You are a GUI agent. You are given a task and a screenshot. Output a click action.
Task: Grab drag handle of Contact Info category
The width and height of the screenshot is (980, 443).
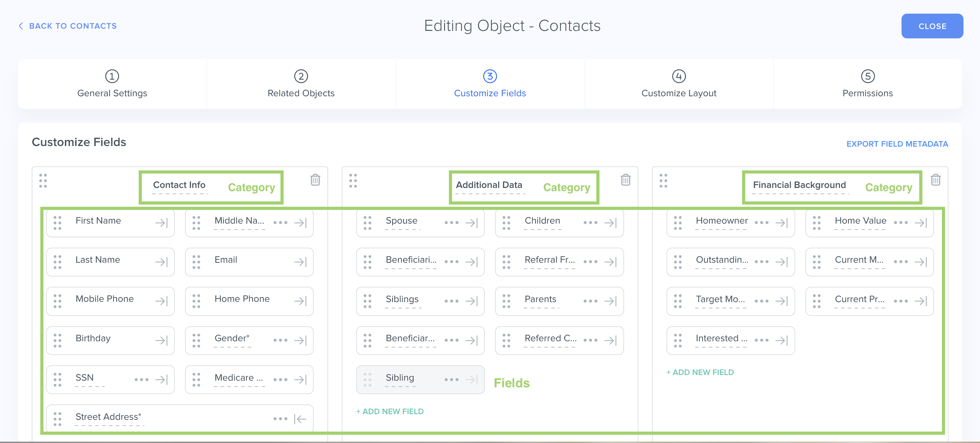coord(43,181)
